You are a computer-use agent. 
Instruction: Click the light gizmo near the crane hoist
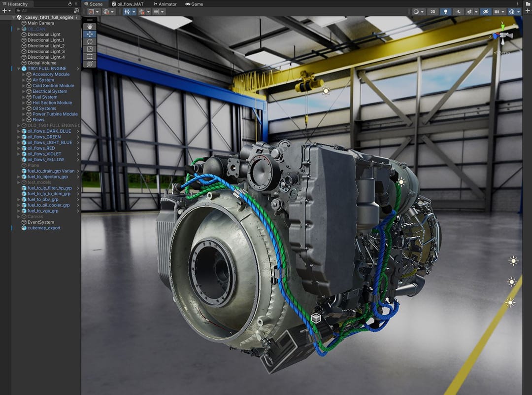(x=326, y=91)
